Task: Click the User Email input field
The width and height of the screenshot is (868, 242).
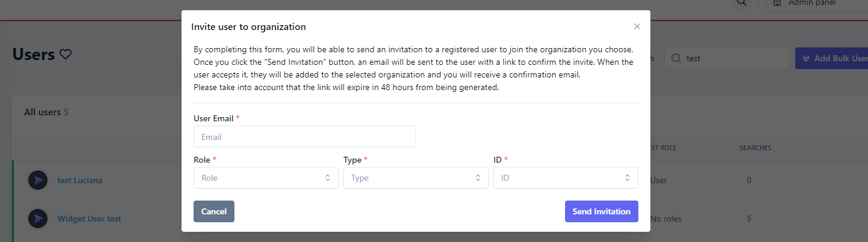Action: coord(304,137)
